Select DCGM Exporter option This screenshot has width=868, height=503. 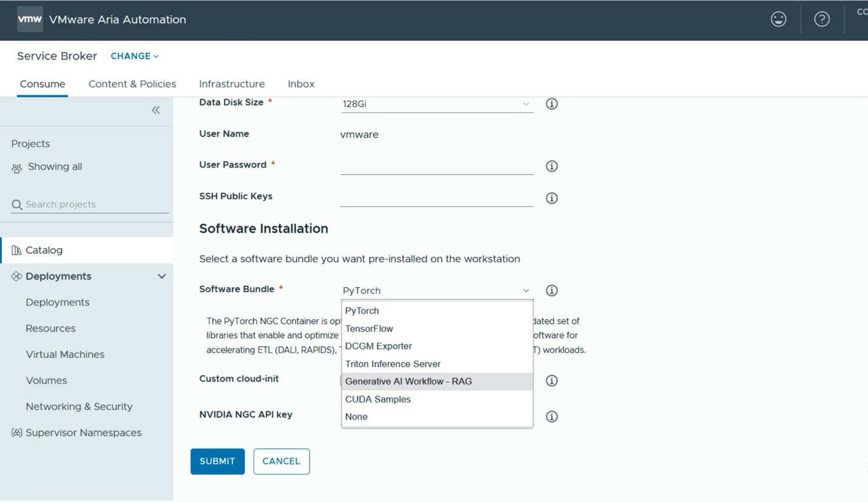click(x=437, y=346)
